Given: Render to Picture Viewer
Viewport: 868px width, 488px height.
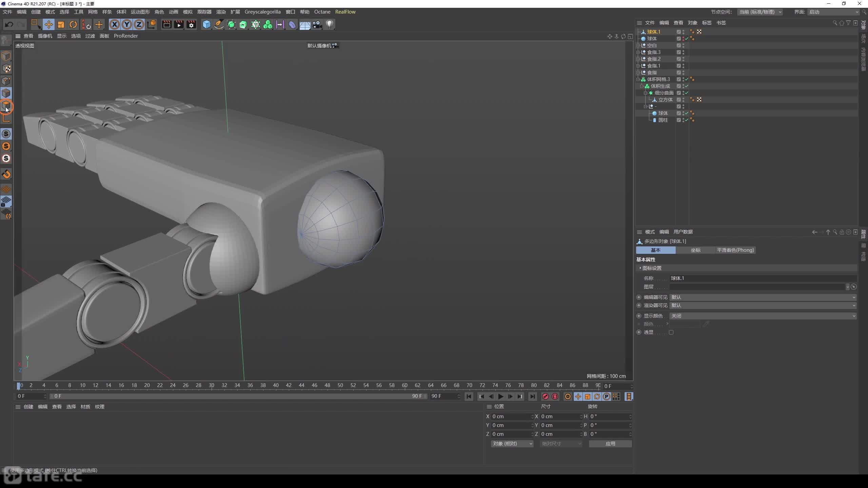Looking at the screenshot, I should (179, 24).
